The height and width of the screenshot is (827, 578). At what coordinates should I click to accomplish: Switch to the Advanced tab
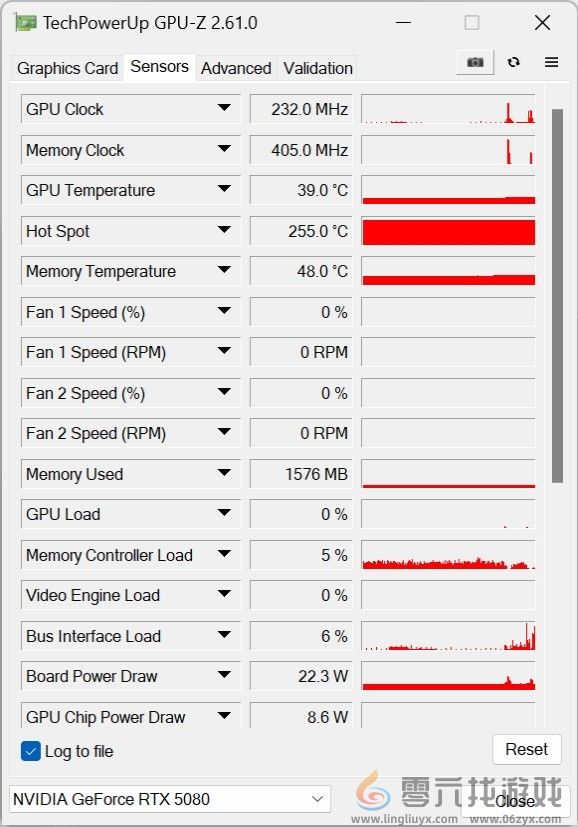click(236, 68)
